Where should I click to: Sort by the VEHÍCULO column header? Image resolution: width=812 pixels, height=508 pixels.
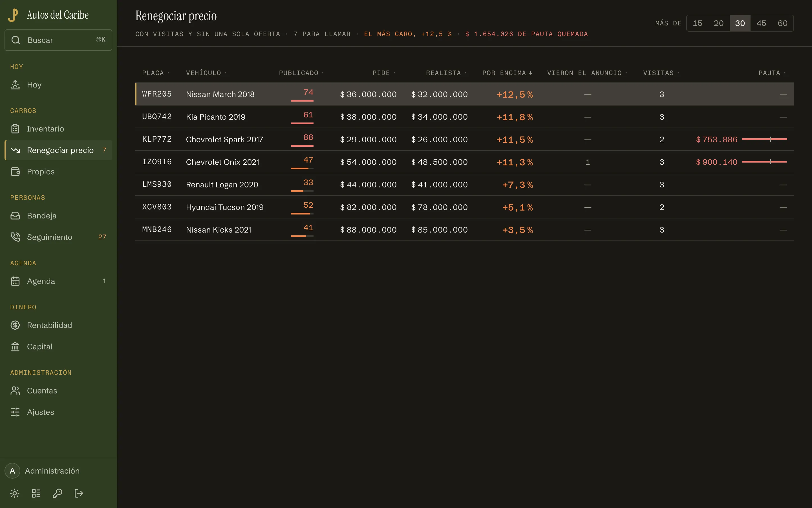click(206, 73)
